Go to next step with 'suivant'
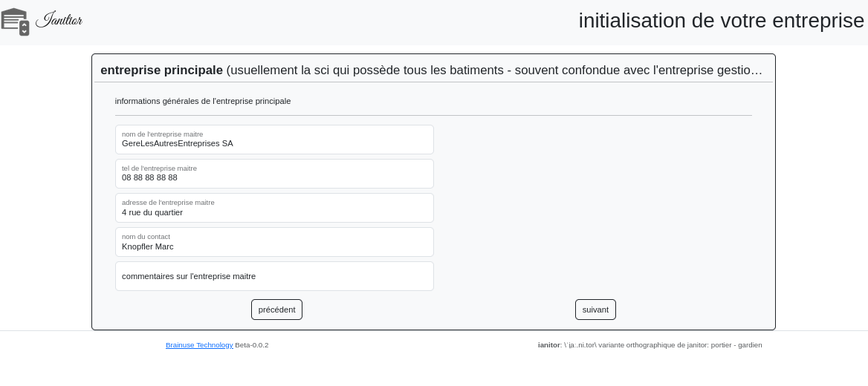Viewport: 868px width, 386px height. point(595,310)
